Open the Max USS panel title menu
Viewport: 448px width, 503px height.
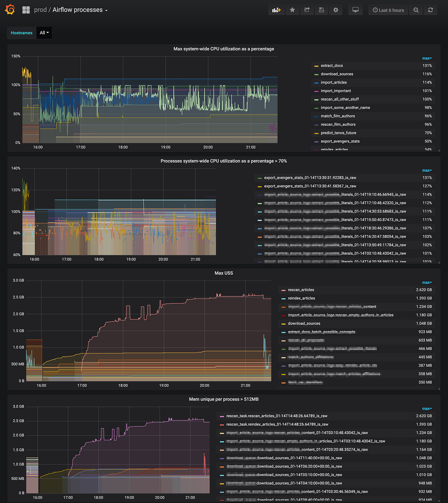(x=225, y=273)
